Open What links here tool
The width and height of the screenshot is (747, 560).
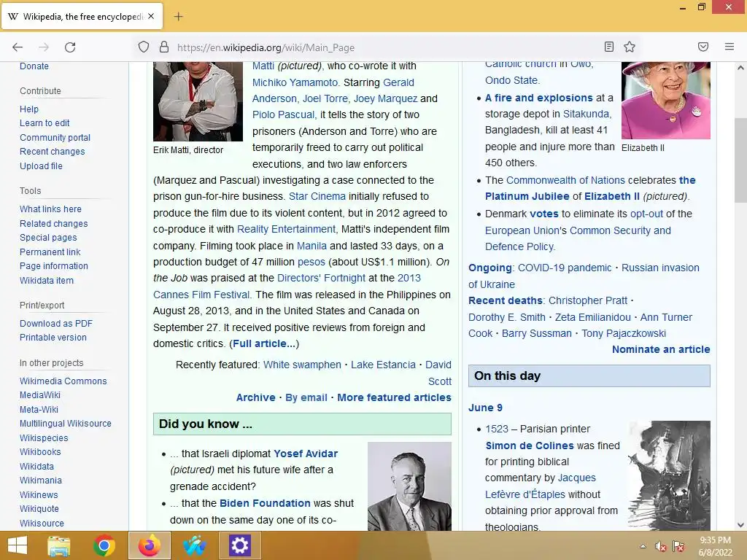pos(50,209)
